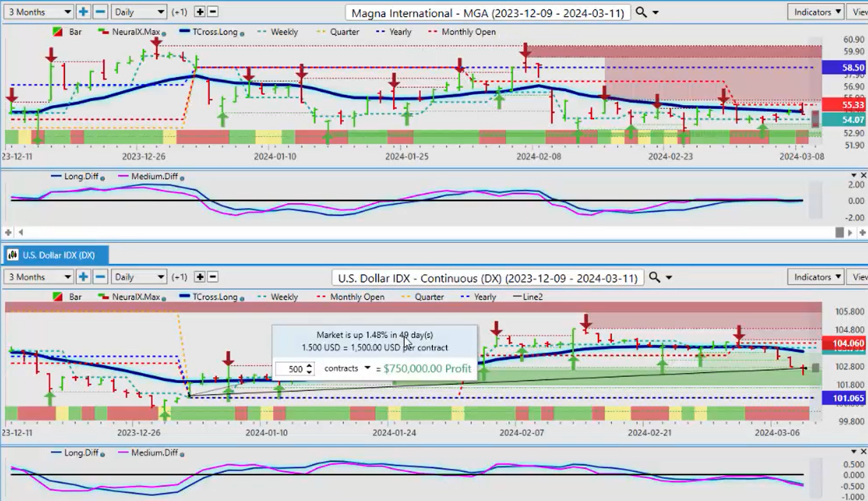Toggle Quarter legend on DX chart
868x501 pixels.
423,297
